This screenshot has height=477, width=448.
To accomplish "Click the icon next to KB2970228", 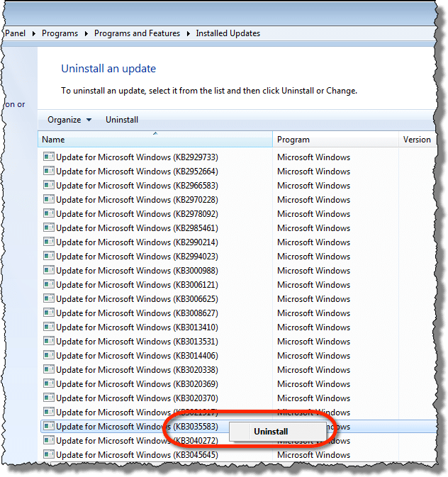I will tap(49, 199).
